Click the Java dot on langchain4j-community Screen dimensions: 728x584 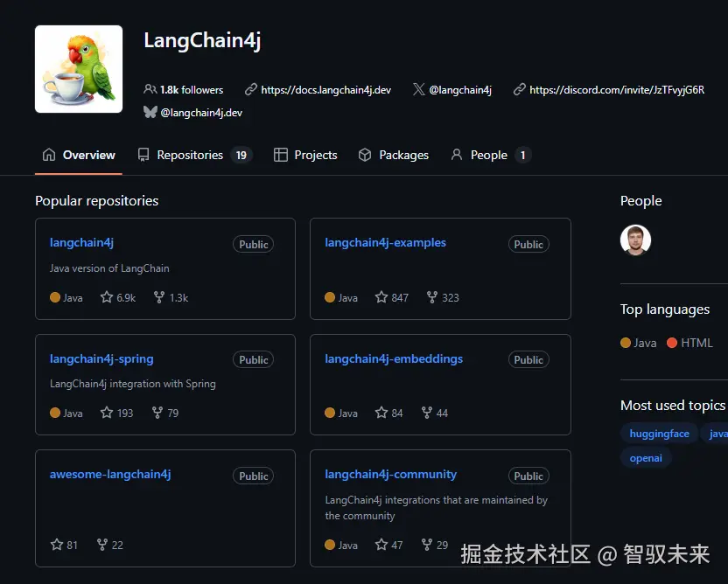(330, 545)
